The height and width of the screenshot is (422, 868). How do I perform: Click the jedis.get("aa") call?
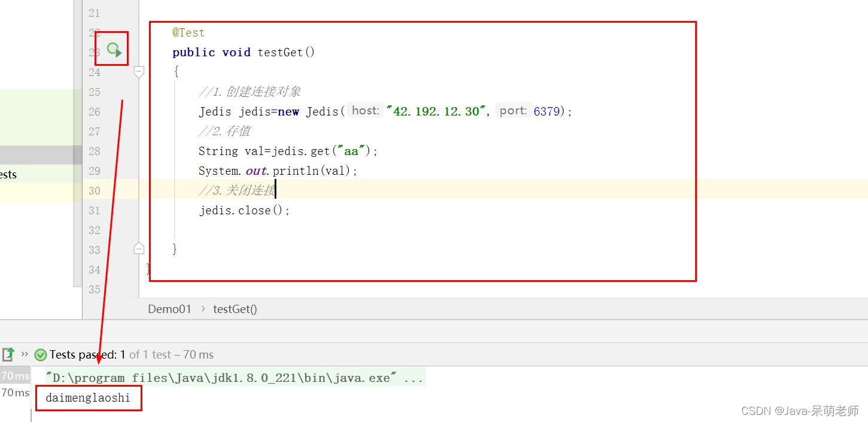[322, 151]
